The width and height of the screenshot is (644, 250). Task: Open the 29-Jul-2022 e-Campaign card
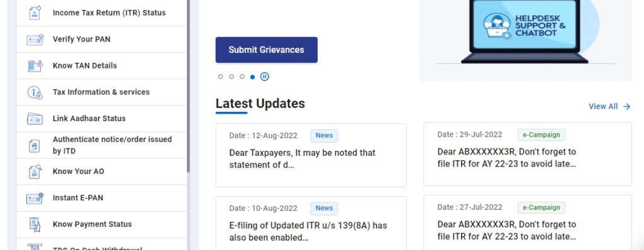(x=528, y=154)
